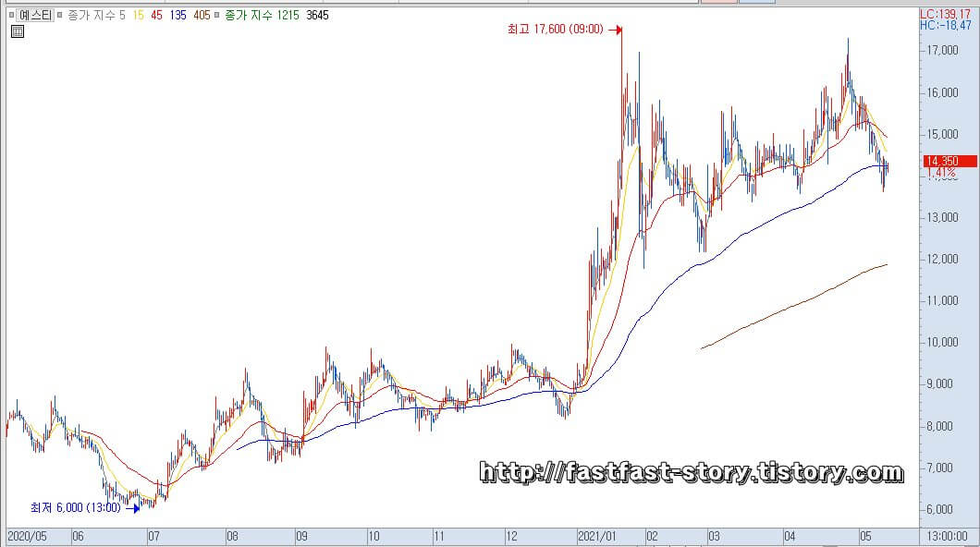
Task: Click the green 종가 지수 1215 legend label
Action: (x=262, y=15)
